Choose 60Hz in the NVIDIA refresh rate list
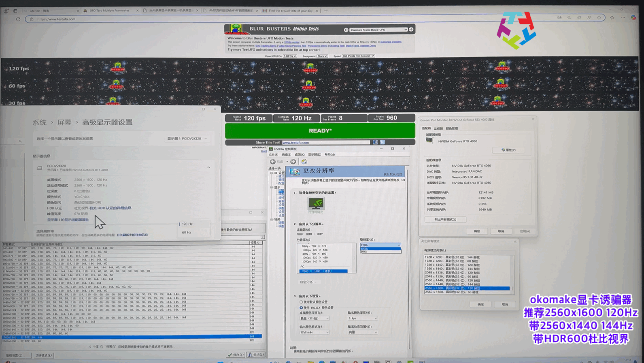Screen dimensions: 644x363 click(x=380, y=252)
